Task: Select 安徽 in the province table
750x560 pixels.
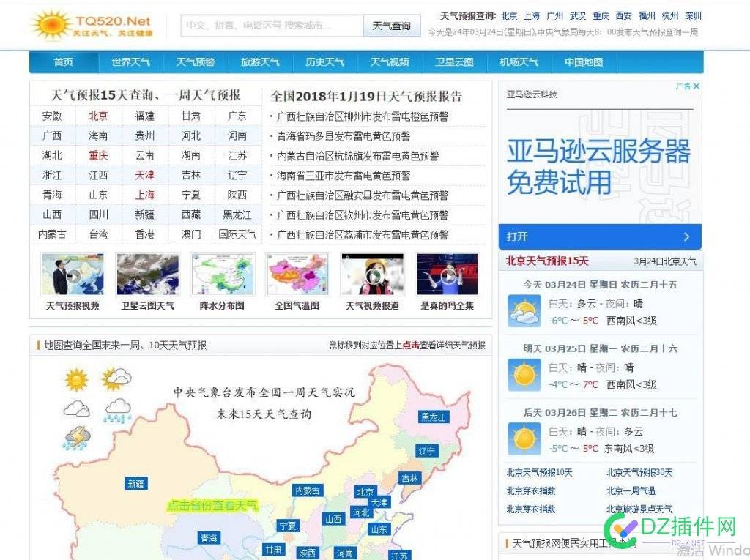Action: 52,116
